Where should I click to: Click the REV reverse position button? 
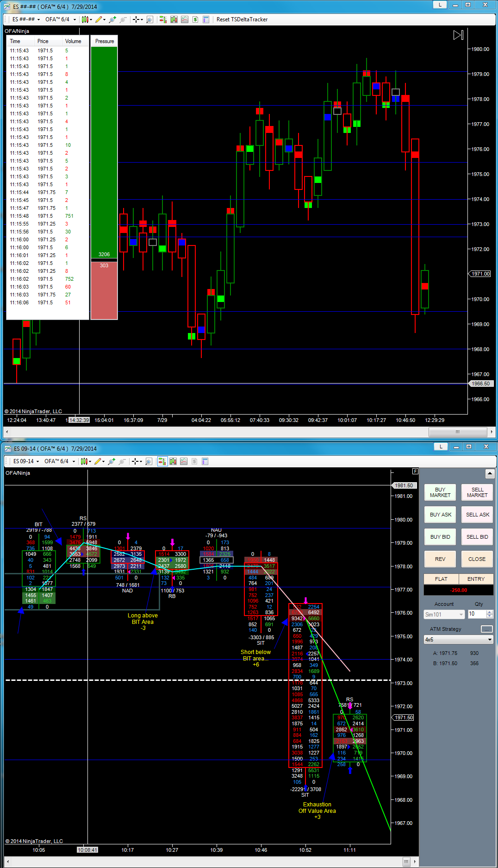[x=440, y=559]
